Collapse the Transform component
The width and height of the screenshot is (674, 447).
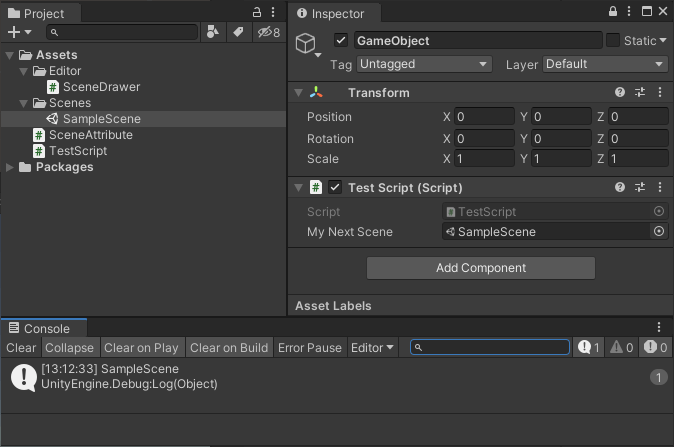pyautogui.click(x=298, y=92)
